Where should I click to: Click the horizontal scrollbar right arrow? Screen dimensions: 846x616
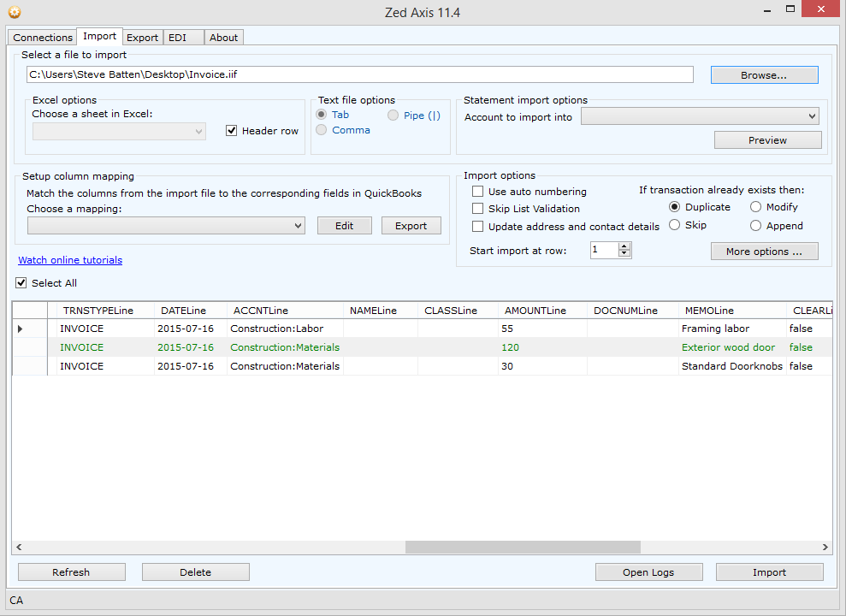825,548
